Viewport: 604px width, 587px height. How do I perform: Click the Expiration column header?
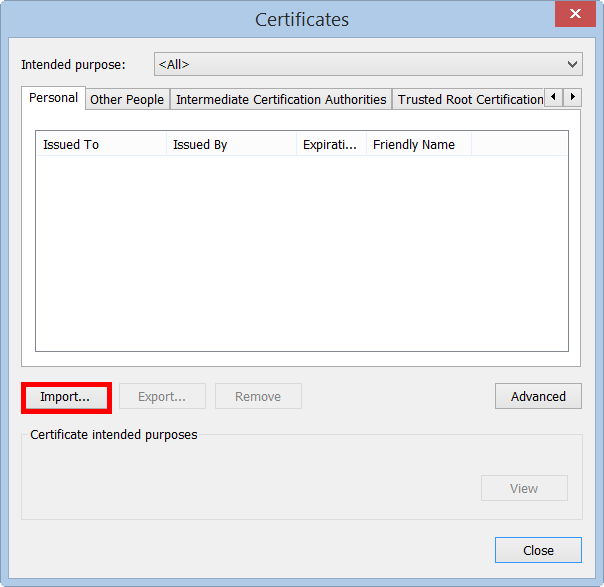(x=331, y=145)
